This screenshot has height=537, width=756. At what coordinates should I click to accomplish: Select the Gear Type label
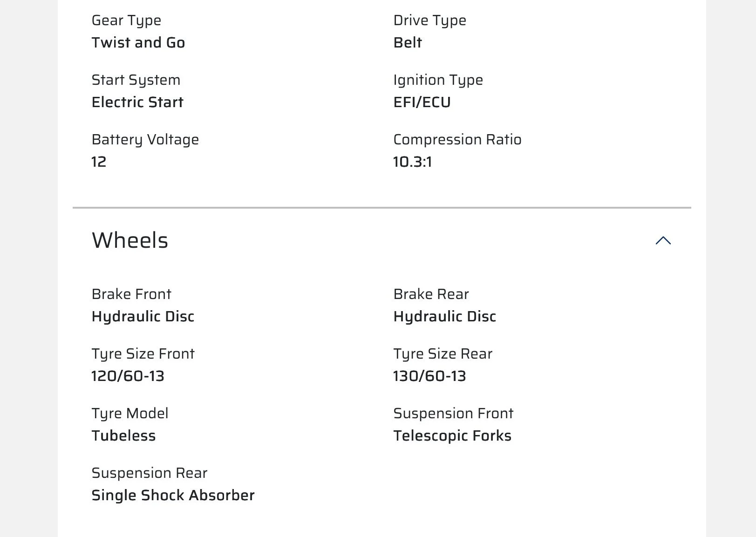pos(126,21)
